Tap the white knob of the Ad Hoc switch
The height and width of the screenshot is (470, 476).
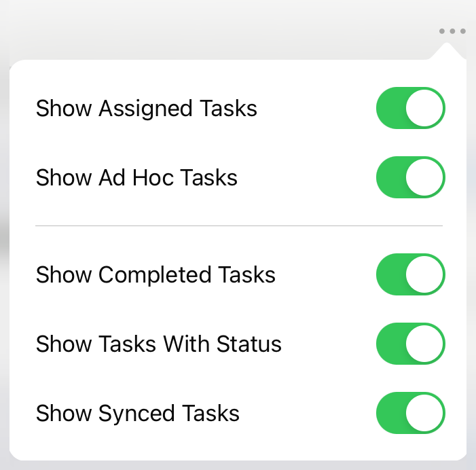coord(424,177)
